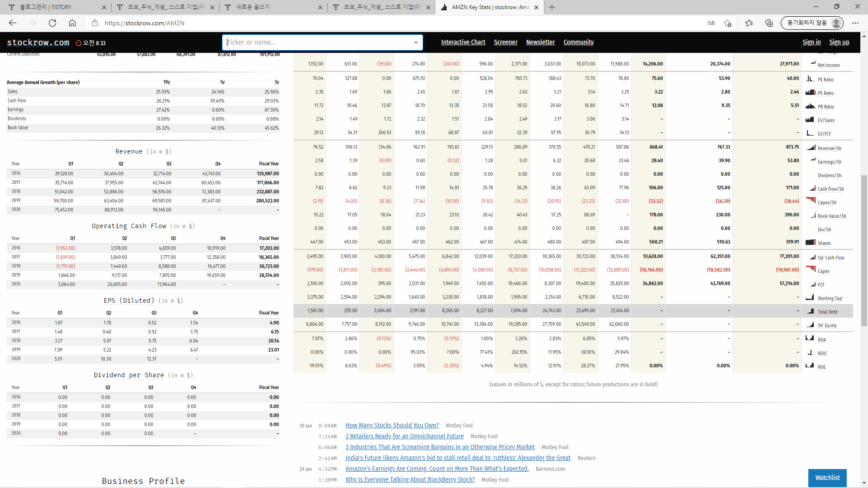Open the browser collections panel
The width and height of the screenshot is (868, 488).
(x=769, y=23)
